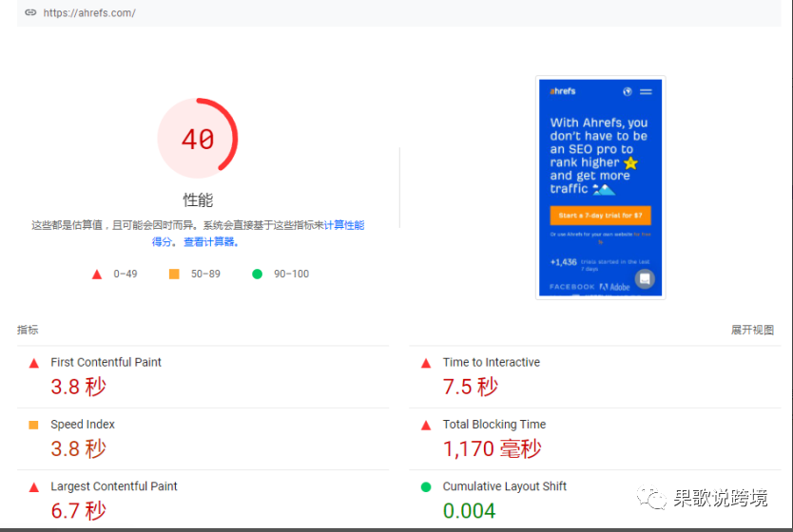Click the First Contentful Paint metric label
This screenshot has height=532, width=793.
coord(106,362)
